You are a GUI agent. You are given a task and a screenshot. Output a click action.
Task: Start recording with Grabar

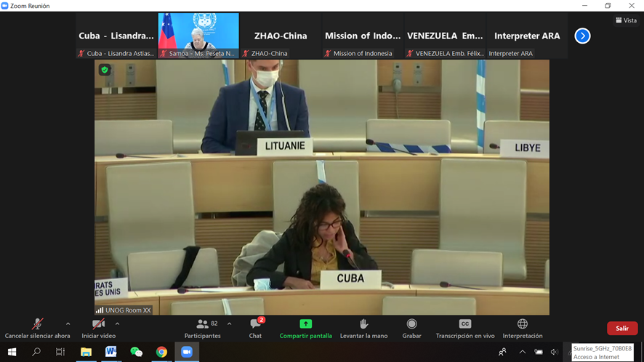point(411,329)
